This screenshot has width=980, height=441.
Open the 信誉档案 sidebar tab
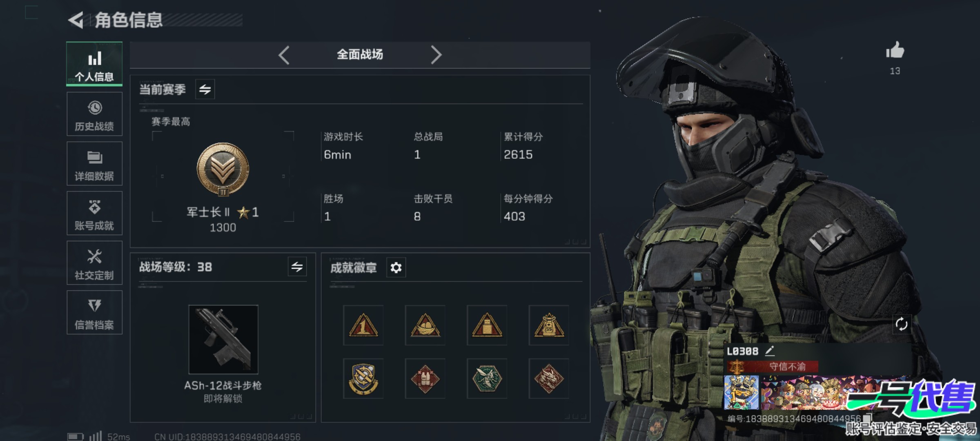tap(94, 312)
